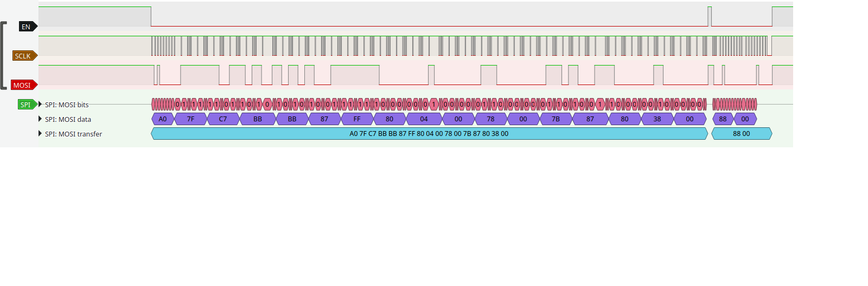Click the 'SPI: MOSI transfer' label text
This screenshot has width=868, height=286.
(x=73, y=134)
